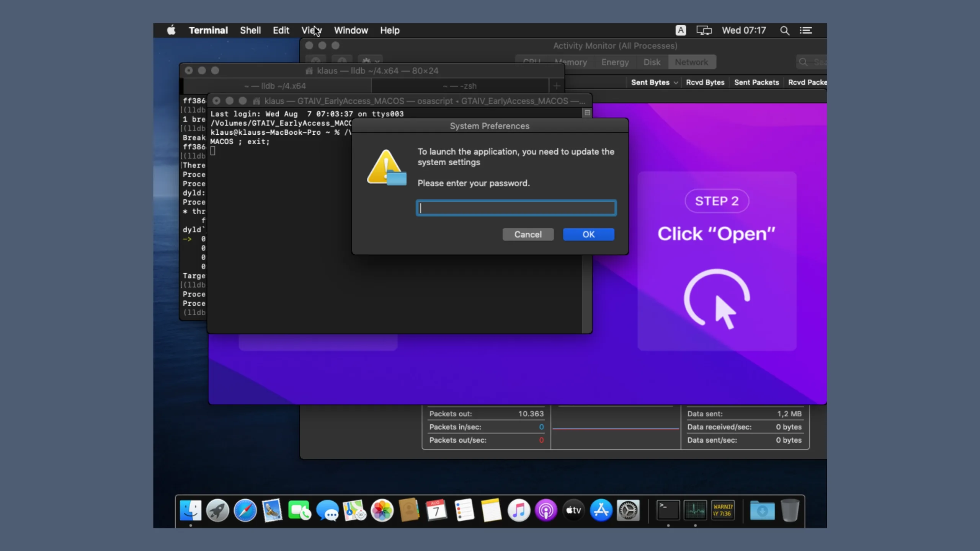Open Music from the Dock
Viewport: 980px width, 551px height.
coord(519,510)
